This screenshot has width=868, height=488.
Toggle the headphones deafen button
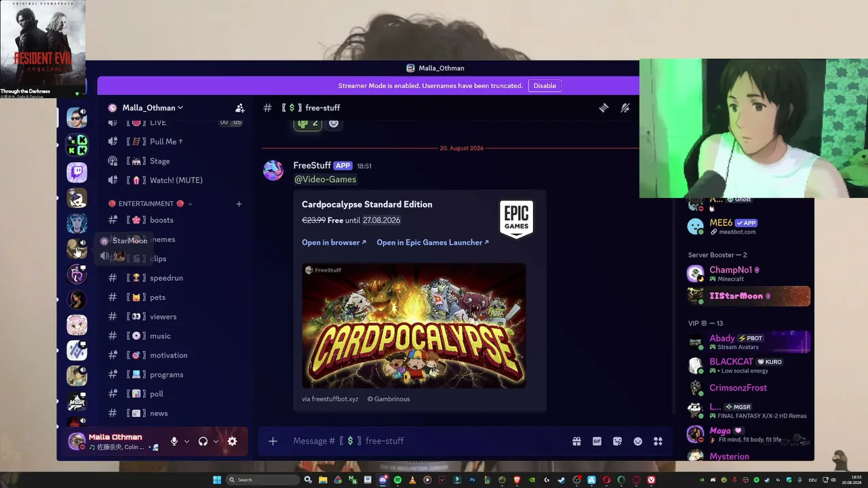coord(203,441)
